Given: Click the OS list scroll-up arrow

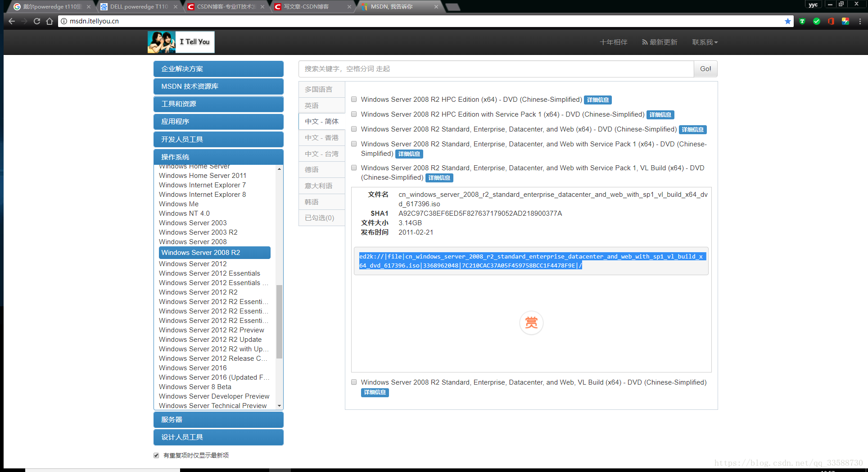Looking at the screenshot, I should (280, 169).
